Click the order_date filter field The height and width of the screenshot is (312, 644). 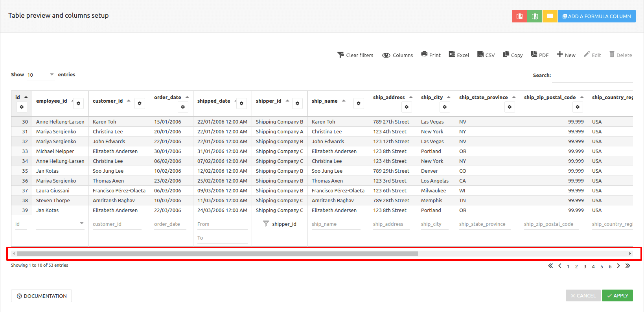click(170, 224)
